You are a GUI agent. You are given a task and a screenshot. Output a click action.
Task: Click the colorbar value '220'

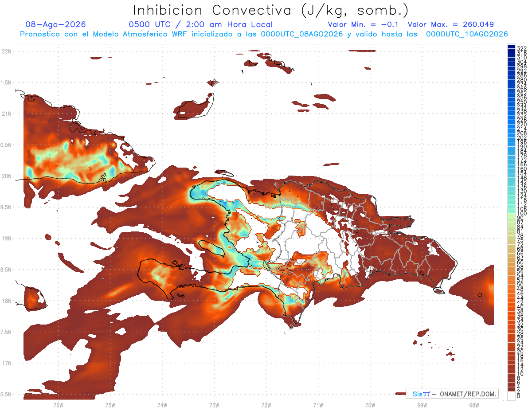(522, 124)
